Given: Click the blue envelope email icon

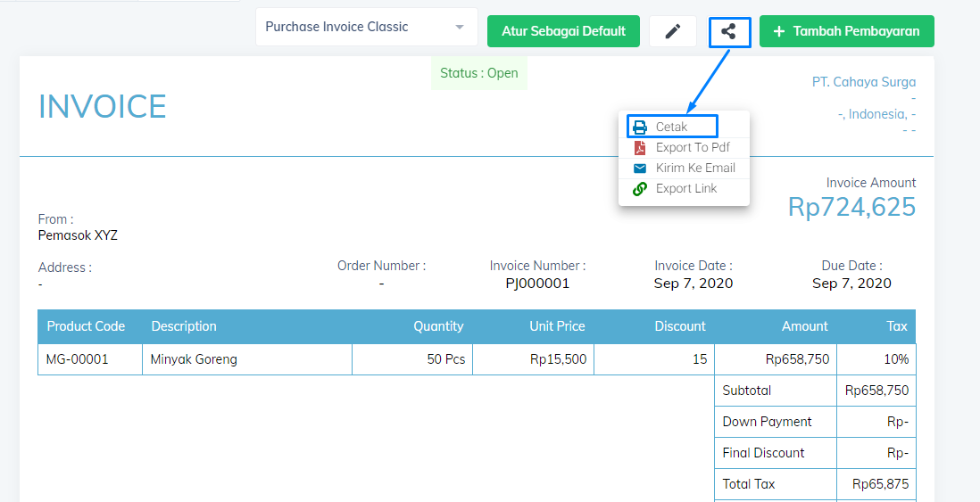Looking at the screenshot, I should coord(640,169).
